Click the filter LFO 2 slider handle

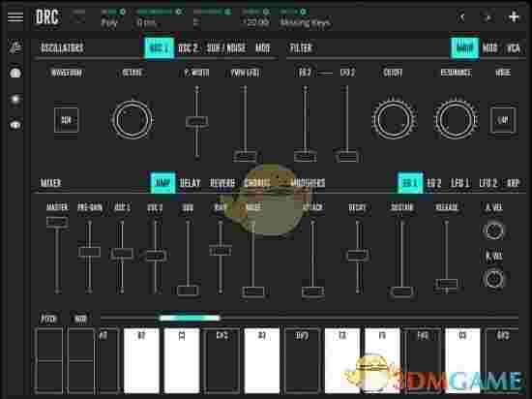pos(347,156)
